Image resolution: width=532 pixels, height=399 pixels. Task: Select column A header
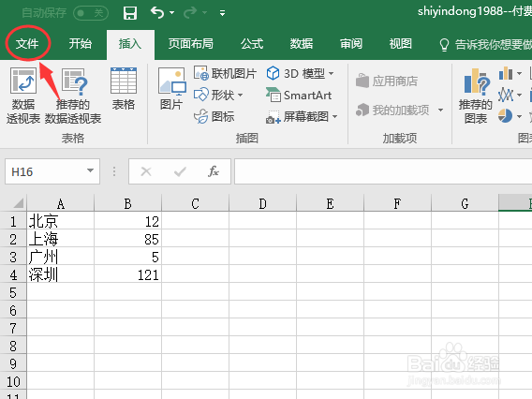(x=60, y=203)
